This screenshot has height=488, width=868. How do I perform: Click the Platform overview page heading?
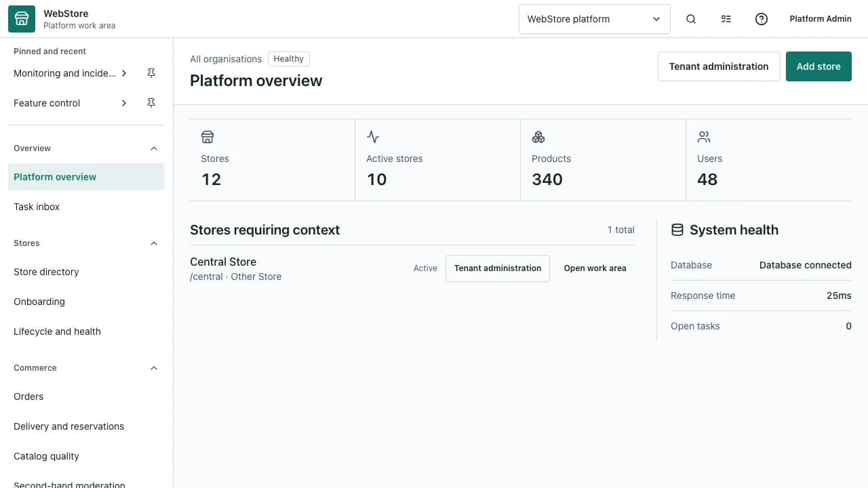point(256,81)
